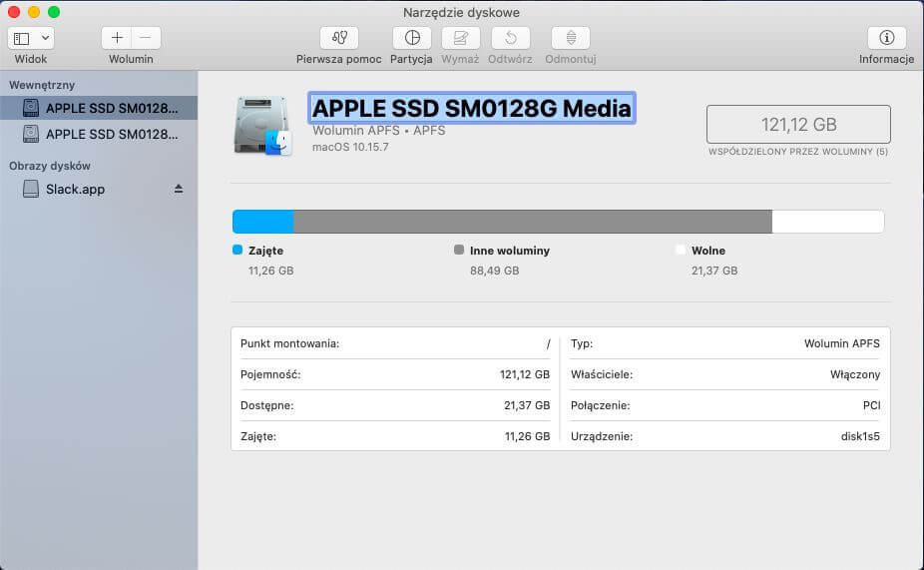The height and width of the screenshot is (570, 924).
Task: Click the Odtwórz restore icon
Action: [510, 38]
